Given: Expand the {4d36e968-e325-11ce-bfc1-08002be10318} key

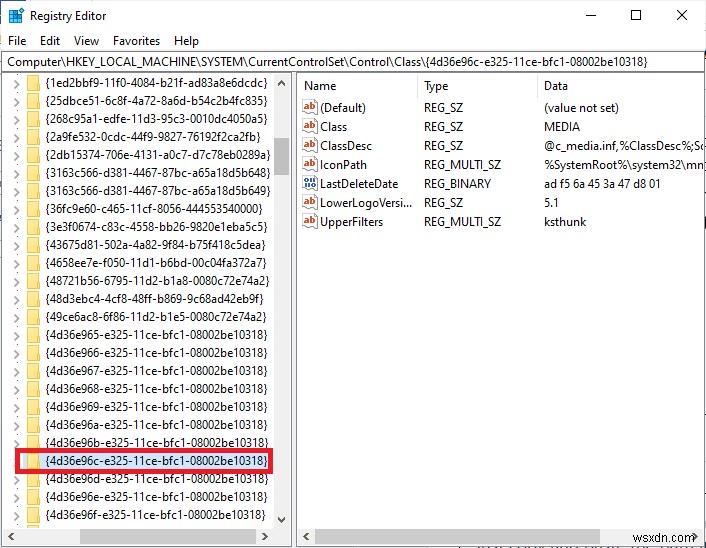Looking at the screenshot, I should (x=17, y=390).
